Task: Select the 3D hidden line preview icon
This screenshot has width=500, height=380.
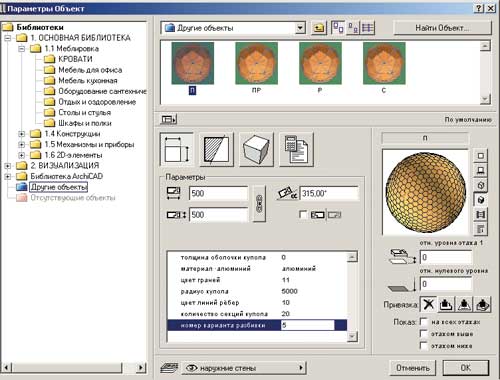Action: (480, 185)
